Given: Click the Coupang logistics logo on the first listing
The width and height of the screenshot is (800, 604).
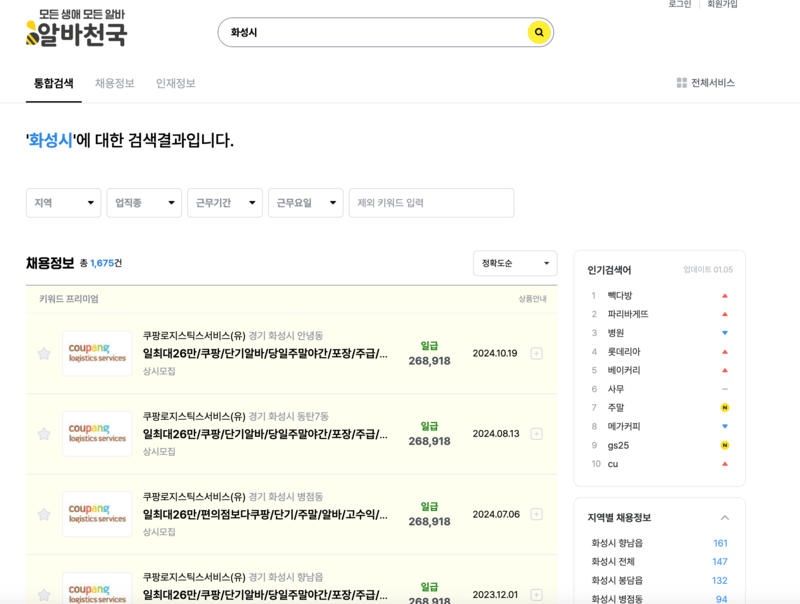Looking at the screenshot, I should tap(95, 352).
